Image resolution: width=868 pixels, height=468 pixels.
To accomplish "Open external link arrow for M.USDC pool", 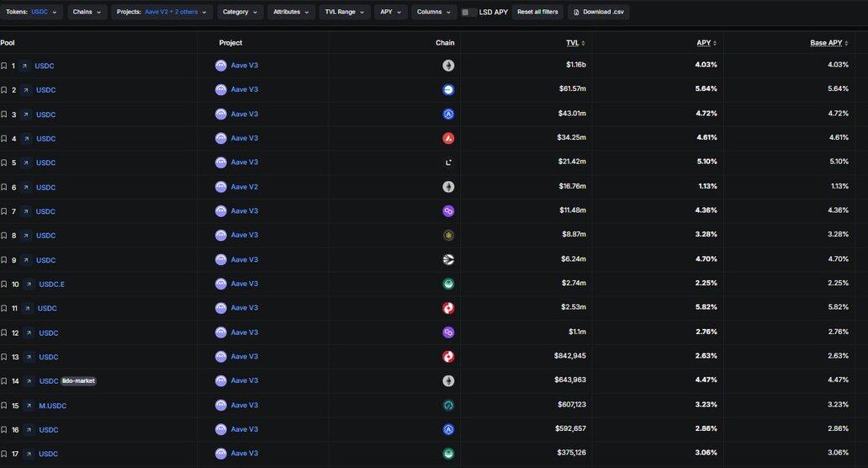I will (x=28, y=406).
